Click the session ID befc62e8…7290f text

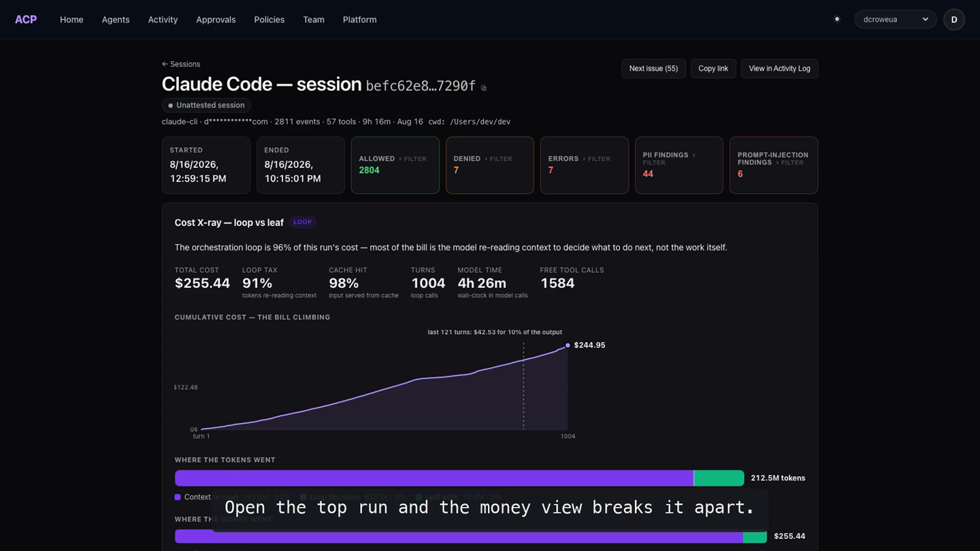(421, 86)
